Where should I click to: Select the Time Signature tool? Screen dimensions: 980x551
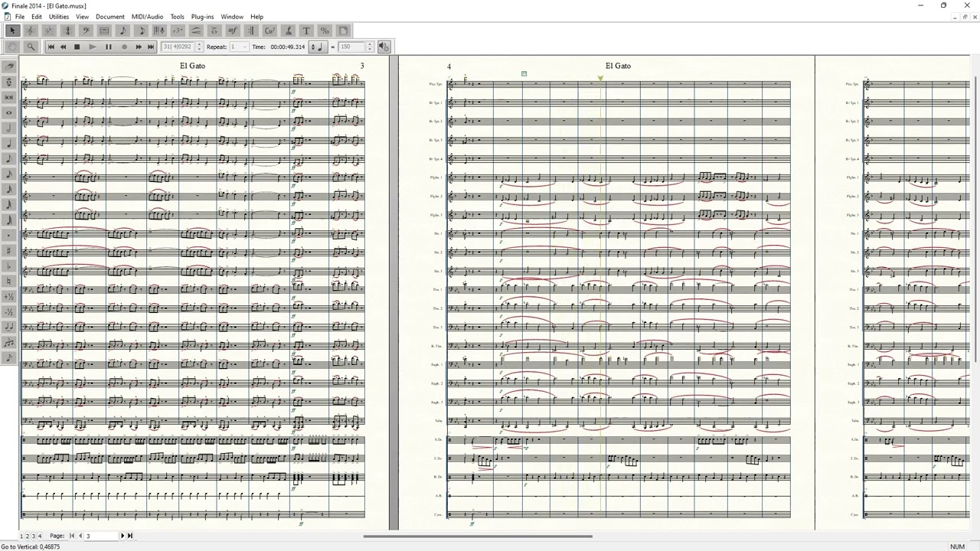point(67,31)
